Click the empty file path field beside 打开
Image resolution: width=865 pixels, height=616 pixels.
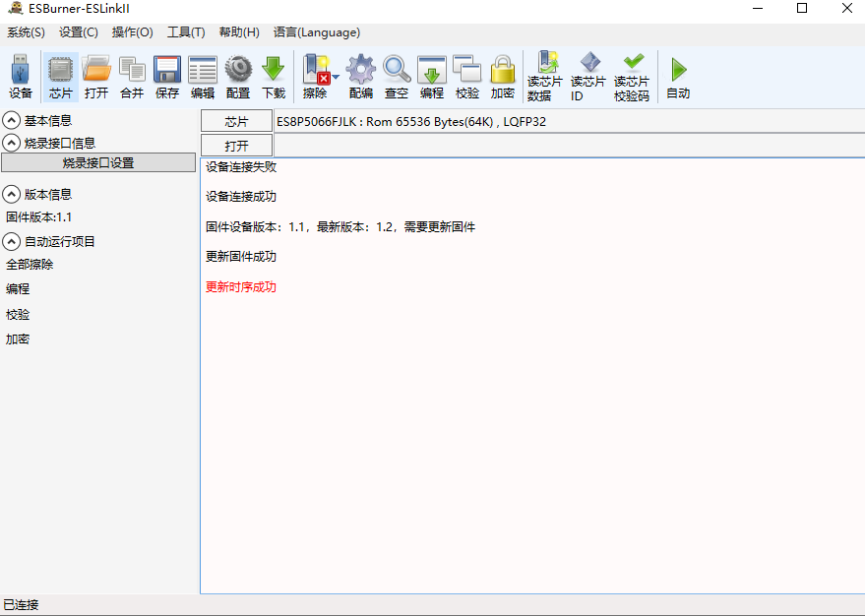(570, 146)
